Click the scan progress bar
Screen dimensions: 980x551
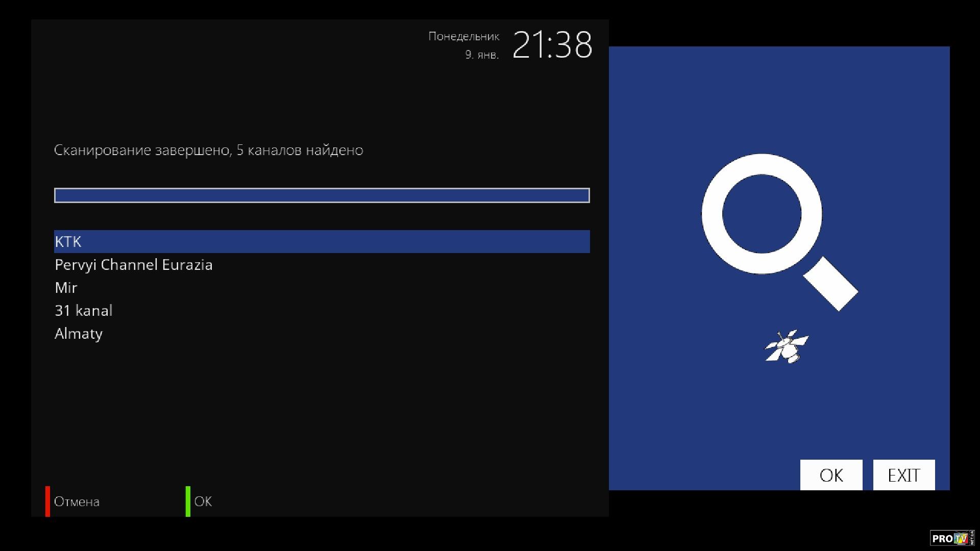tap(322, 195)
